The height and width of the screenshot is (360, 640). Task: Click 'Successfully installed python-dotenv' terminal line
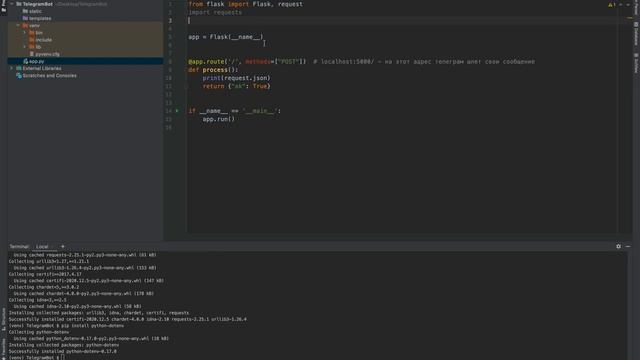coord(62,351)
